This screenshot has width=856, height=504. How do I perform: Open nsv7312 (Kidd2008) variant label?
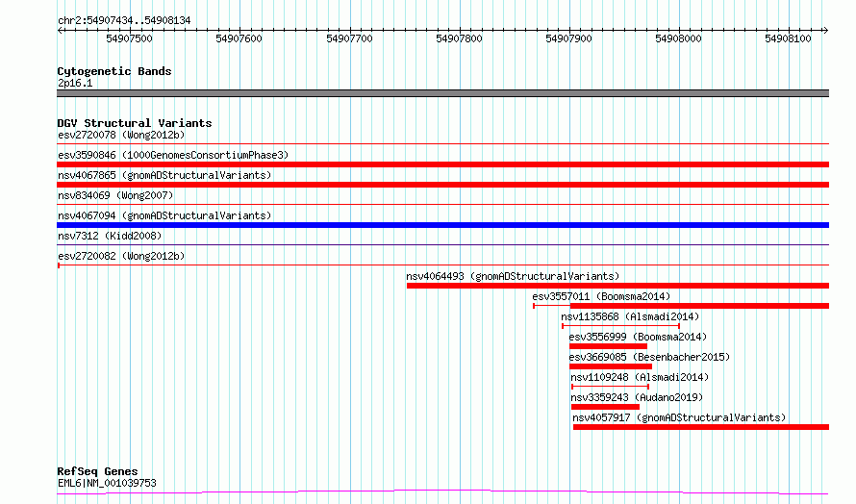pyautogui.click(x=110, y=236)
